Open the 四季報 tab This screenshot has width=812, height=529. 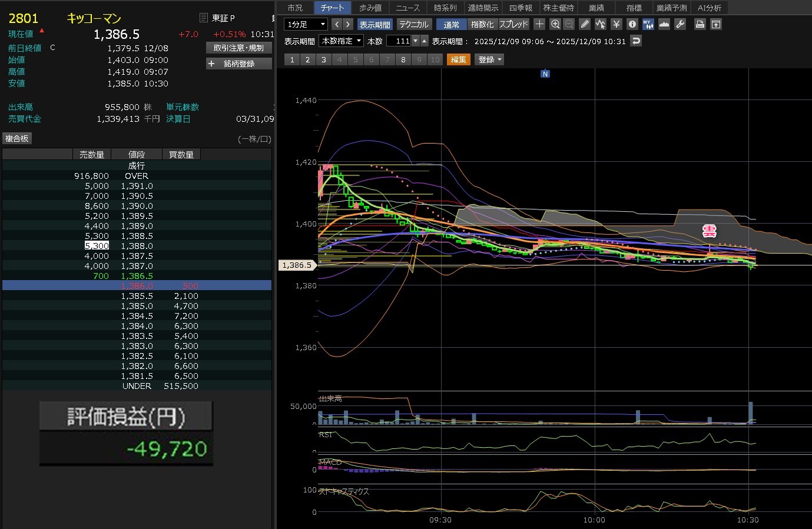pyautogui.click(x=521, y=8)
